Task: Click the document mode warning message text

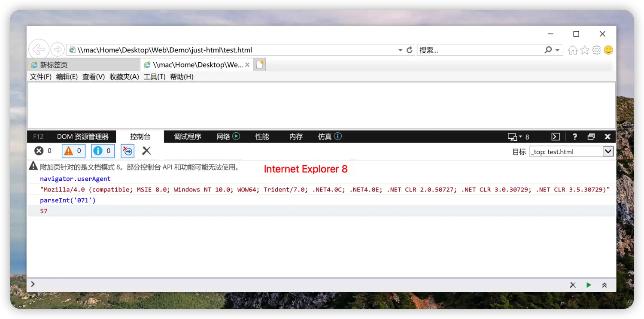Action: click(140, 167)
